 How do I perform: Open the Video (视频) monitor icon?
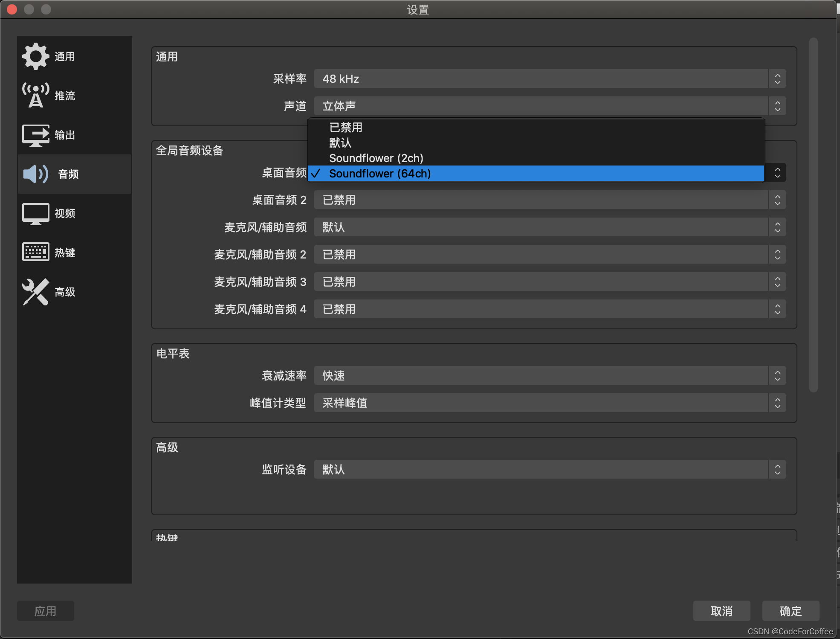tap(35, 213)
